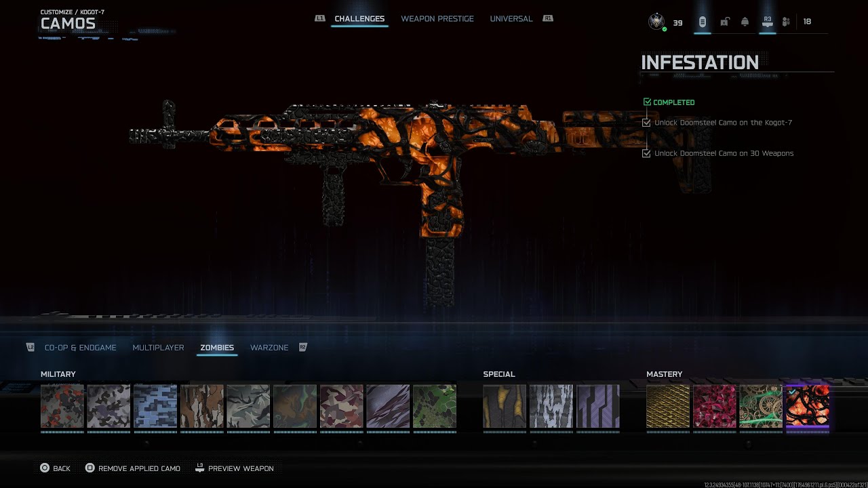Click the open padlock unlock icon
The height and width of the screenshot is (488, 868).
tap(724, 22)
